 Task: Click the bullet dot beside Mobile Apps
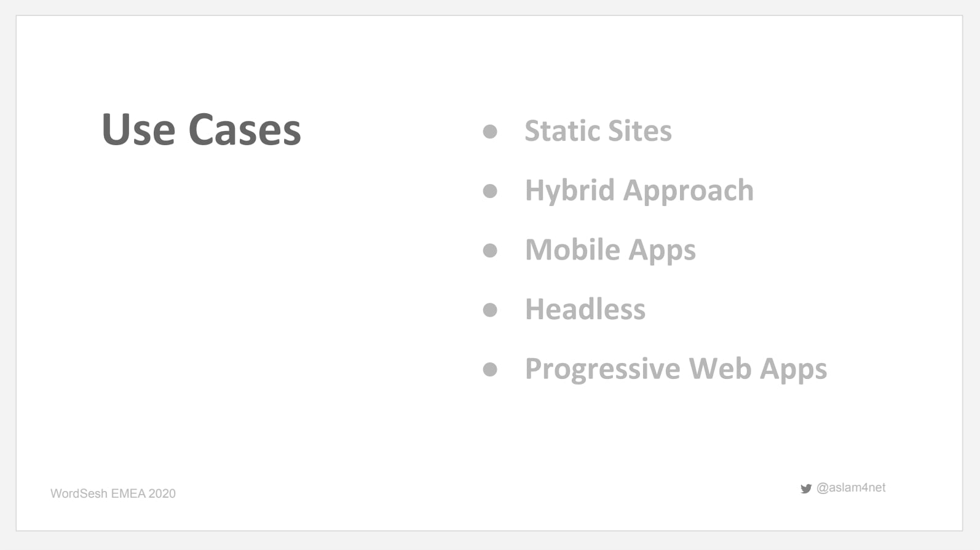point(490,250)
